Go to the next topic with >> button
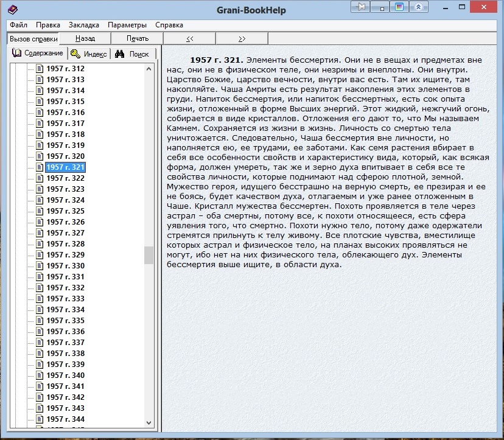 pyautogui.click(x=242, y=38)
